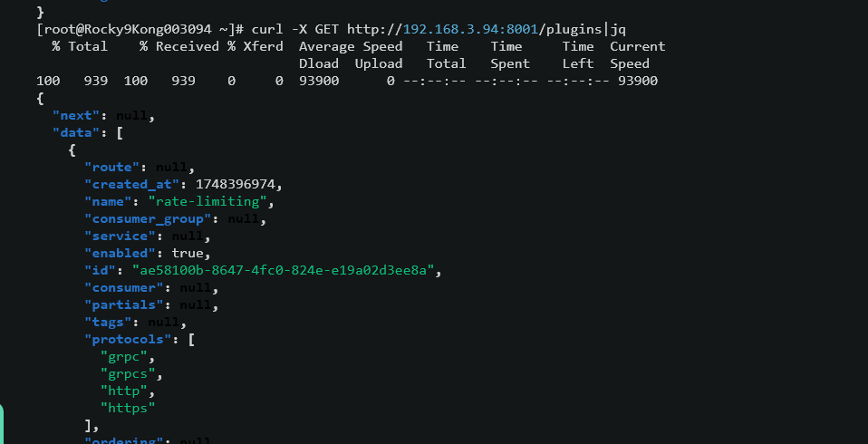Click the "consumer" key
Viewport: 868px width, 444px height.
click(x=123, y=287)
